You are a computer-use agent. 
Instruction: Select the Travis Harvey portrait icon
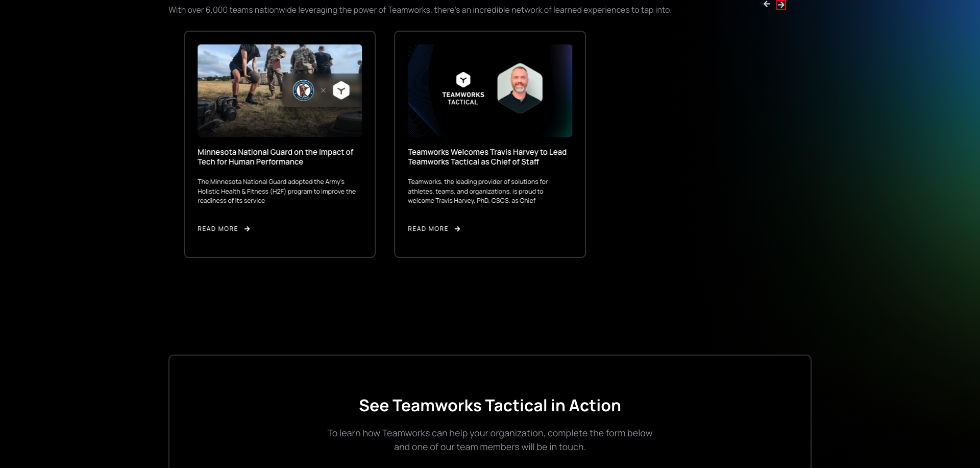tap(521, 87)
